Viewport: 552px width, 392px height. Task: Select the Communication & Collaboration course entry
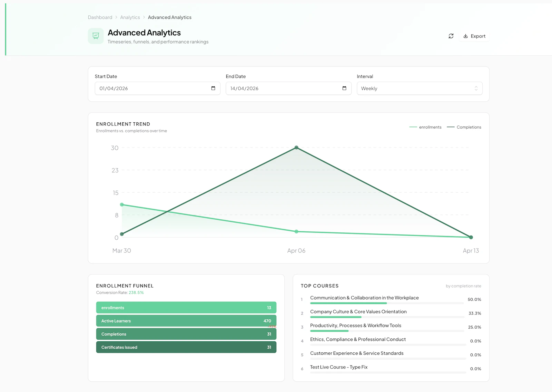[364, 298]
